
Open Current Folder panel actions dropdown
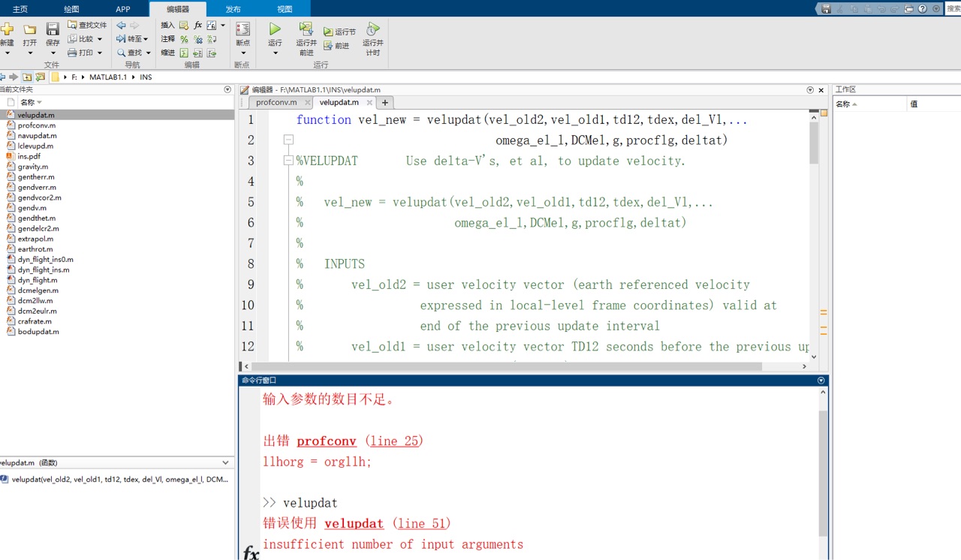tap(227, 89)
